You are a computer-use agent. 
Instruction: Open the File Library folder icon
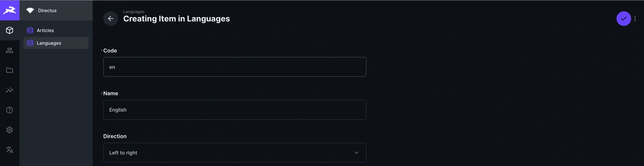coord(10,70)
